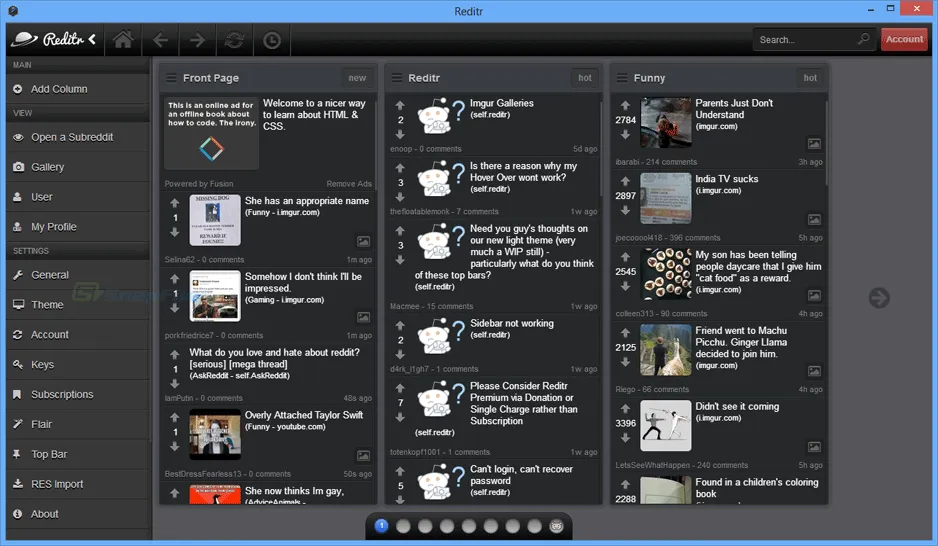Viewport: 938px width, 546px height.
Task: Upvote 'Sidebar not working' post
Action: 400,325
